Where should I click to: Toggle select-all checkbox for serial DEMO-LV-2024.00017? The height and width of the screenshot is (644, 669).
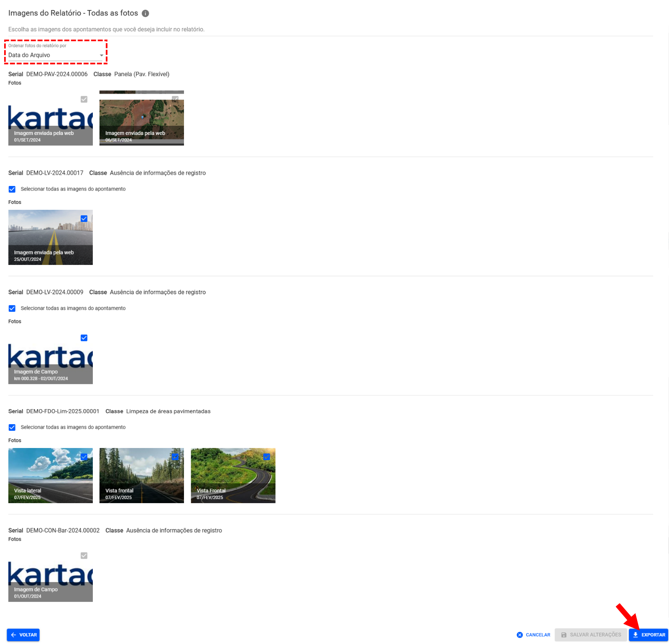[12, 189]
